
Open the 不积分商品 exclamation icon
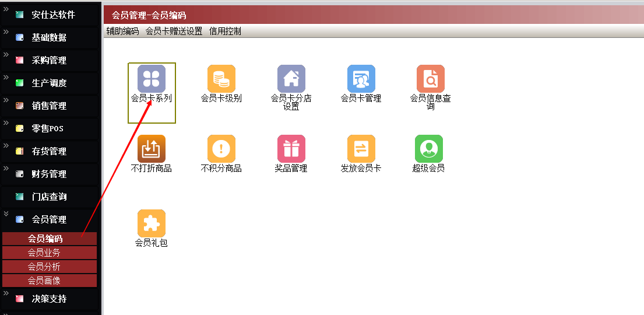point(221,148)
